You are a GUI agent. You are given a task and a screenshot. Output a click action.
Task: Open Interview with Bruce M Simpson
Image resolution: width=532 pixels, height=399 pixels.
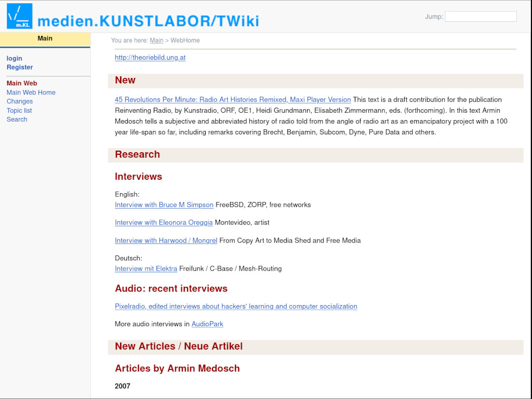coord(164,205)
